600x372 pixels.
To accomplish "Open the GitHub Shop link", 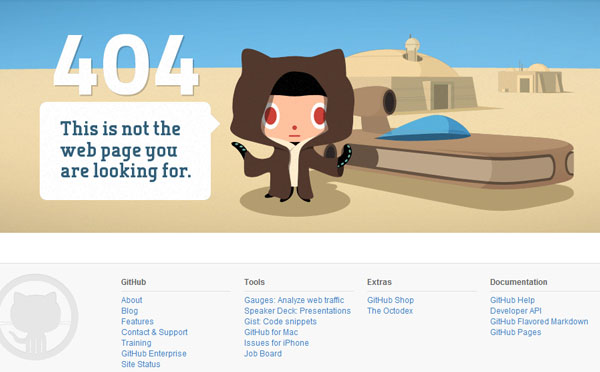I will pos(391,300).
